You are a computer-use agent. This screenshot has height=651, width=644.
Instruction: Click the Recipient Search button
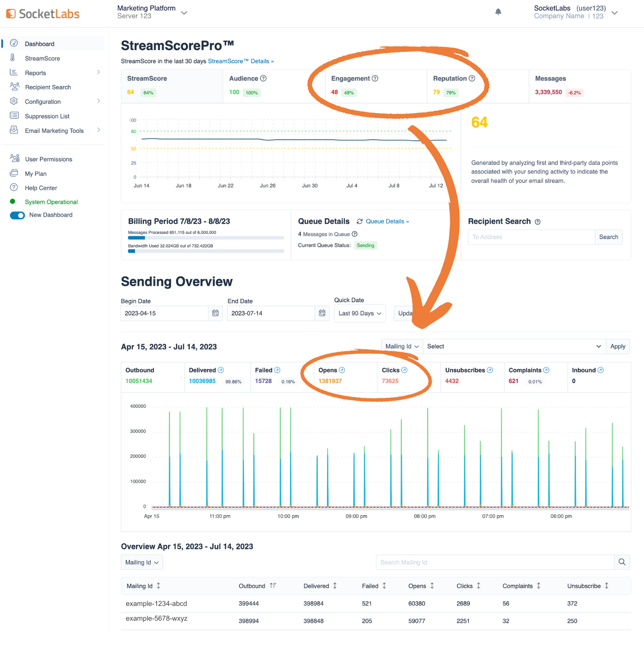point(609,237)
